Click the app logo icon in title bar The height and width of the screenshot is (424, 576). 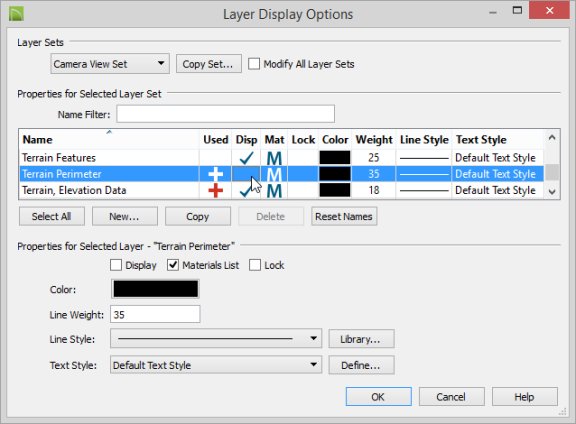click(16, 14)
